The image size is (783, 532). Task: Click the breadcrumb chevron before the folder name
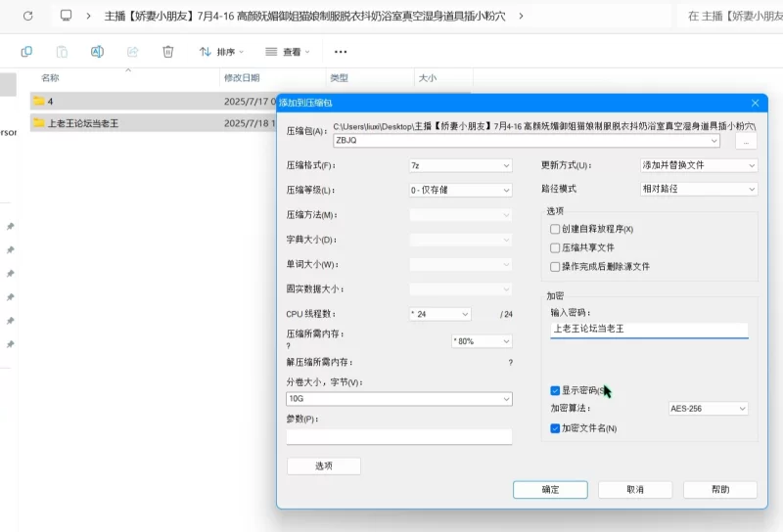click(x=88, y=16)
